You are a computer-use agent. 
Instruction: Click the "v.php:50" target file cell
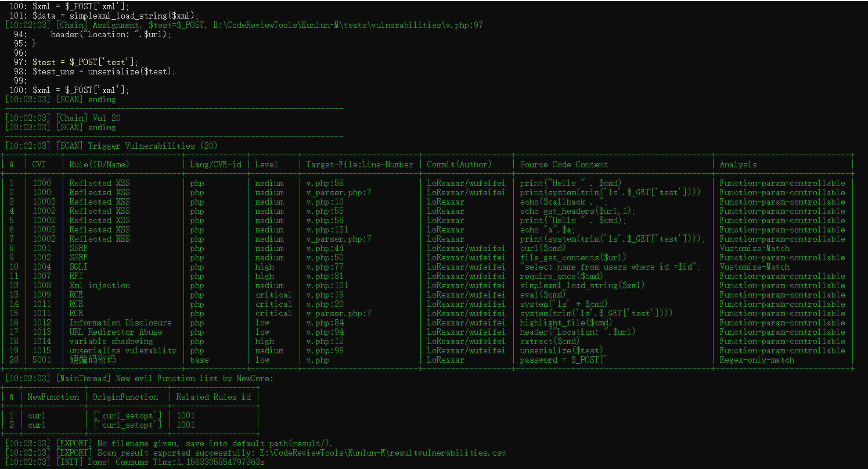(x=325, y=257)
